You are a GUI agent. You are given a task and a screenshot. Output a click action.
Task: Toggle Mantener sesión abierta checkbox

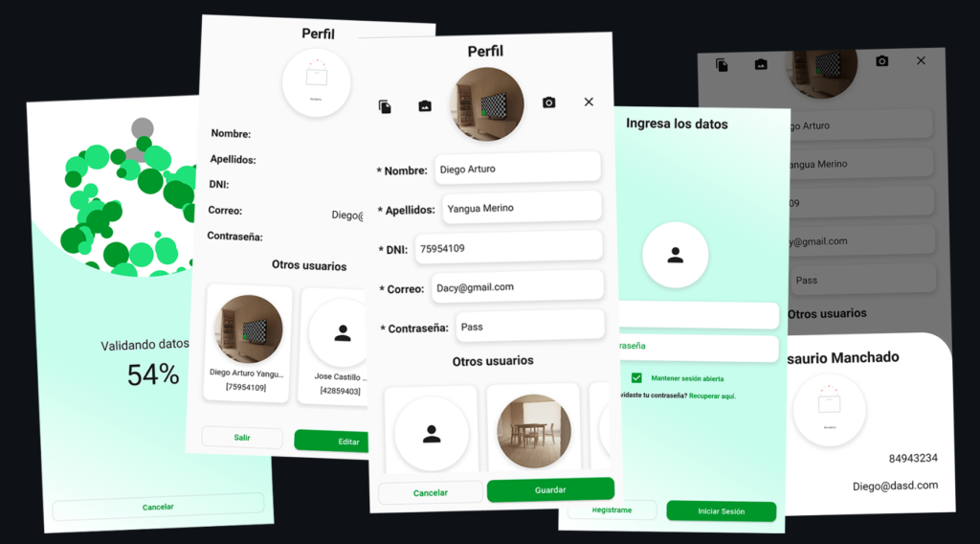[x=636, y=377]
